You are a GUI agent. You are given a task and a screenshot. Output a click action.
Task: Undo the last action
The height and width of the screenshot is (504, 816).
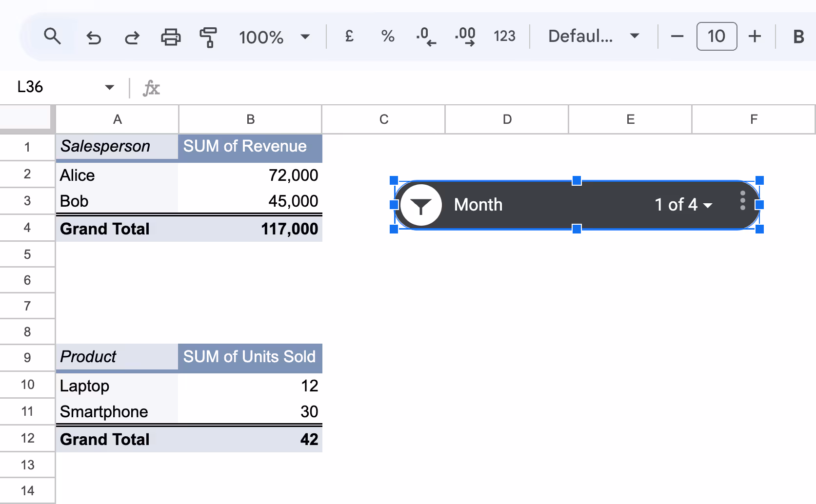pos(94,37)
